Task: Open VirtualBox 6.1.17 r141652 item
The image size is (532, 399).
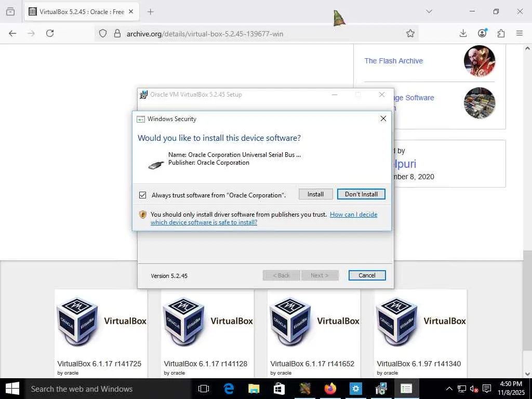Action: [x=314, y=333]
